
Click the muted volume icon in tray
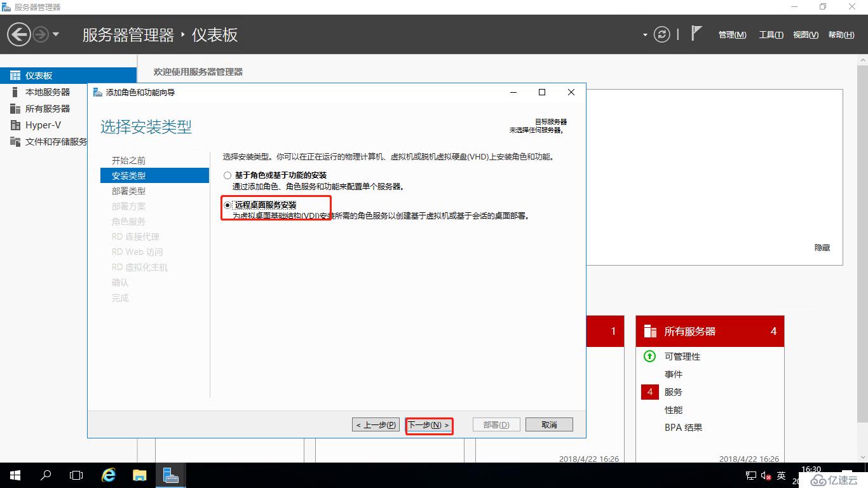click(x=766, y=476)
